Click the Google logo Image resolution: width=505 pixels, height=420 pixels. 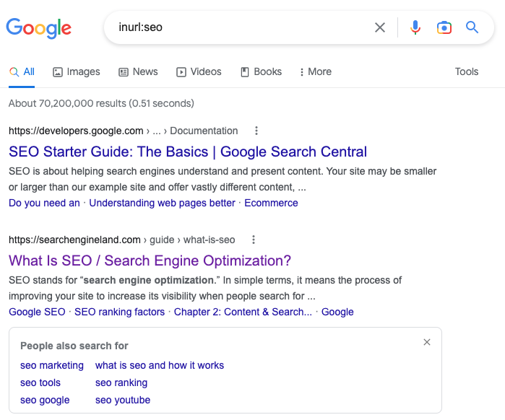[x=38, y=28]
